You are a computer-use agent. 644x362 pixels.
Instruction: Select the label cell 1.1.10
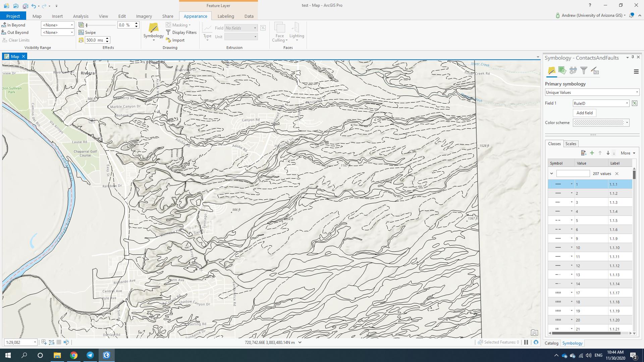tap(620, 248)
